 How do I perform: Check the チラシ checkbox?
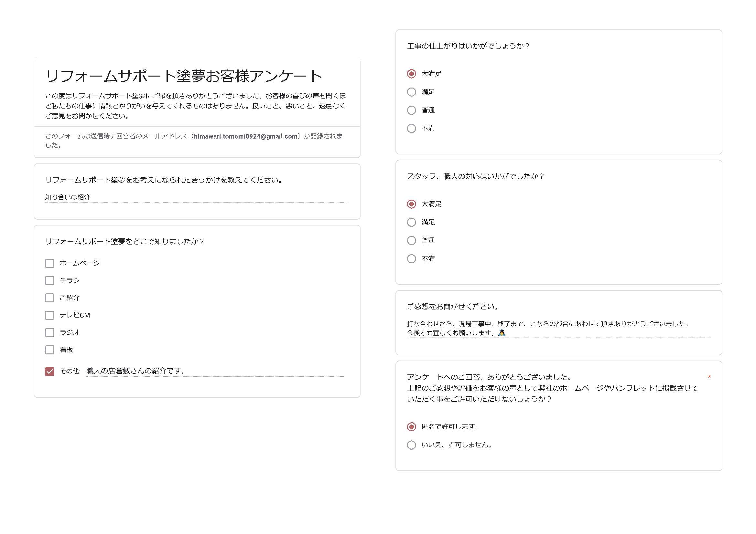(x=50, y=280)
